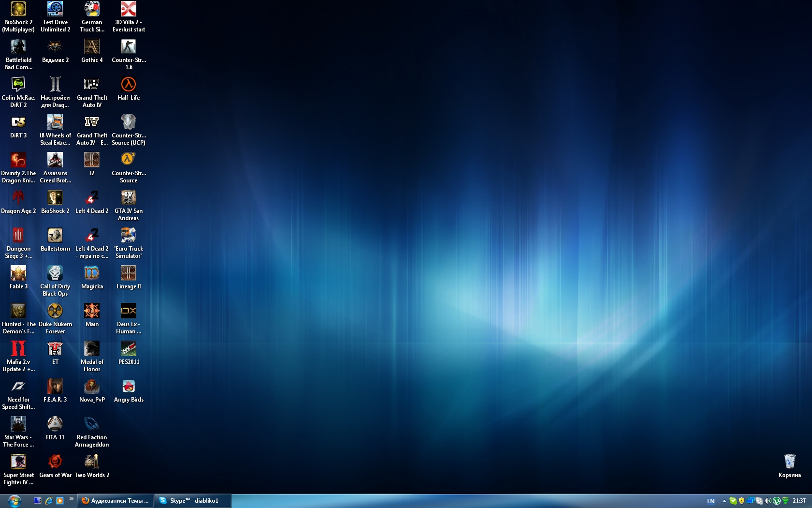Launch Test Drive Unlimited 2 shortcut
Image resolution: width=812 pixels, height=508 pixels.
[55, 17]
